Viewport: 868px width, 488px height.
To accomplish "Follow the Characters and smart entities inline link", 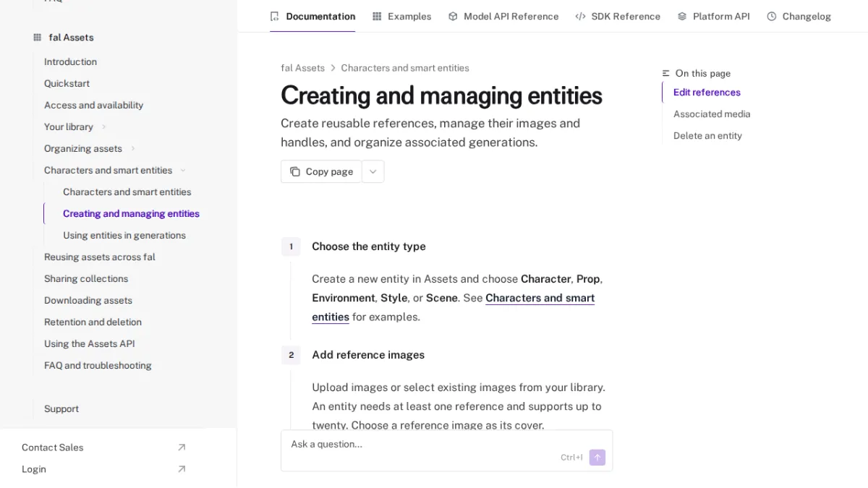I will tap(540, 298).
